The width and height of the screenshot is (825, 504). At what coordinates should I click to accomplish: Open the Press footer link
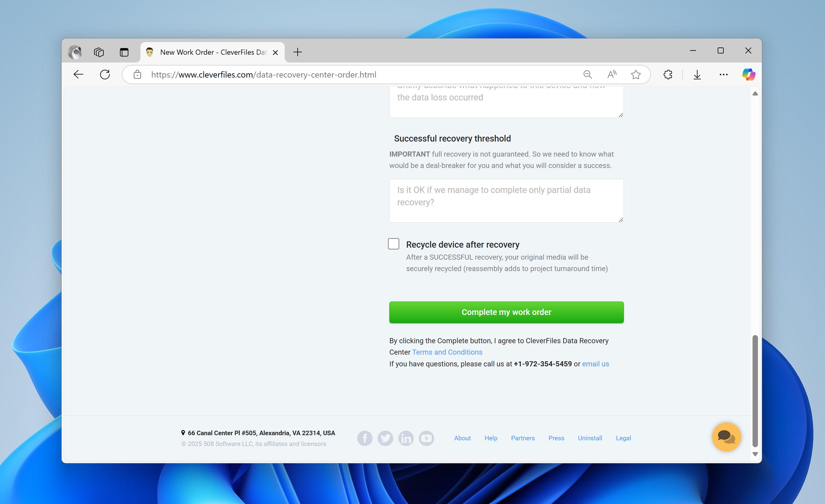coord(556,438)
